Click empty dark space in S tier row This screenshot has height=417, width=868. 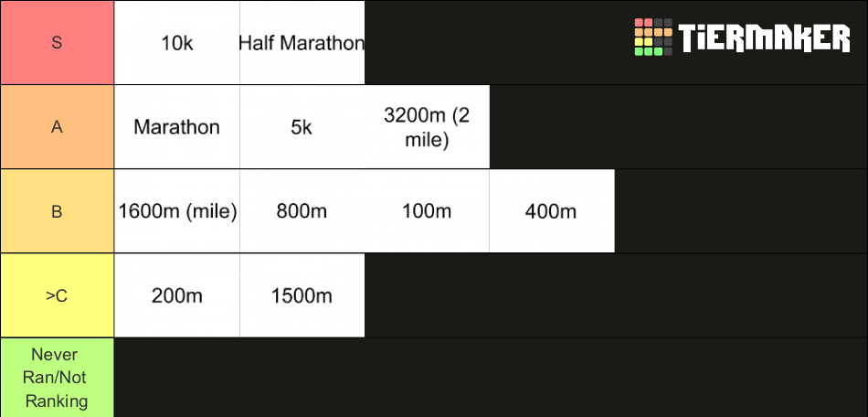[498, 43]
